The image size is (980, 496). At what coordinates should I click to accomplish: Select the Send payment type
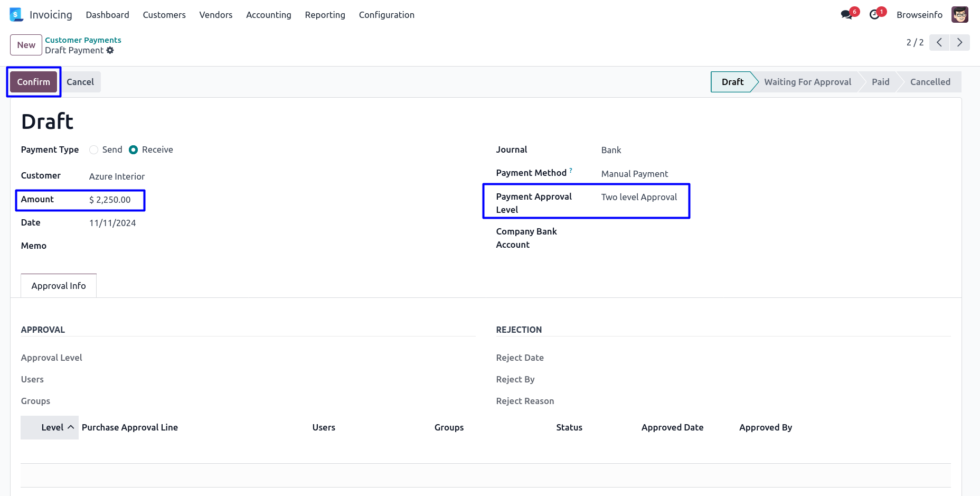tap(94, 150)
